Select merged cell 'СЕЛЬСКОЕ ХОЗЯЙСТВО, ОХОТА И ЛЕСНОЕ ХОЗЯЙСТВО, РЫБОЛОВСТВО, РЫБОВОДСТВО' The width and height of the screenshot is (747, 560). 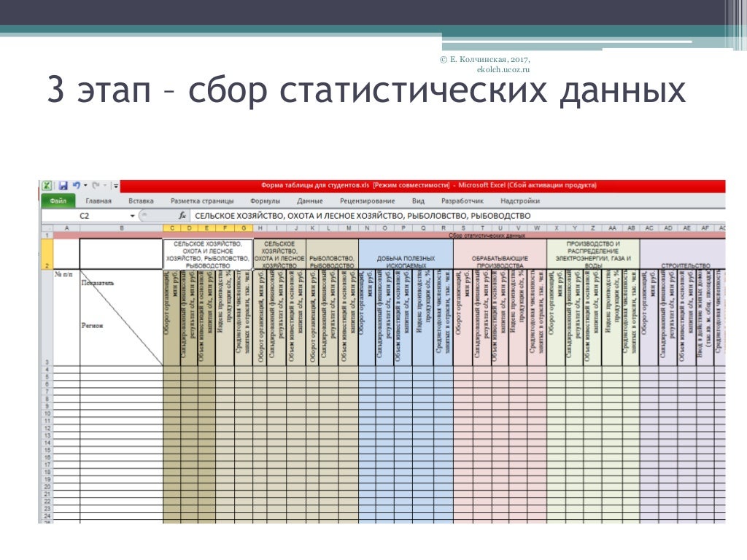[x=208, y=254]
